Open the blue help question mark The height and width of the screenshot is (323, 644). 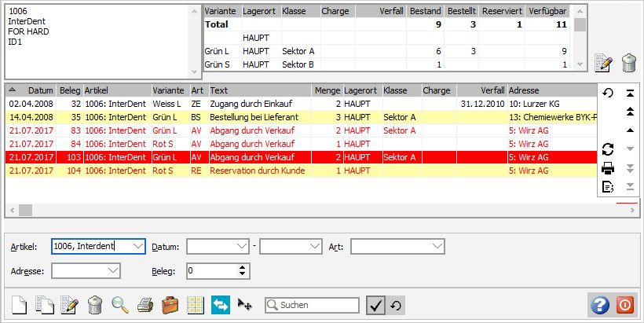600,304
